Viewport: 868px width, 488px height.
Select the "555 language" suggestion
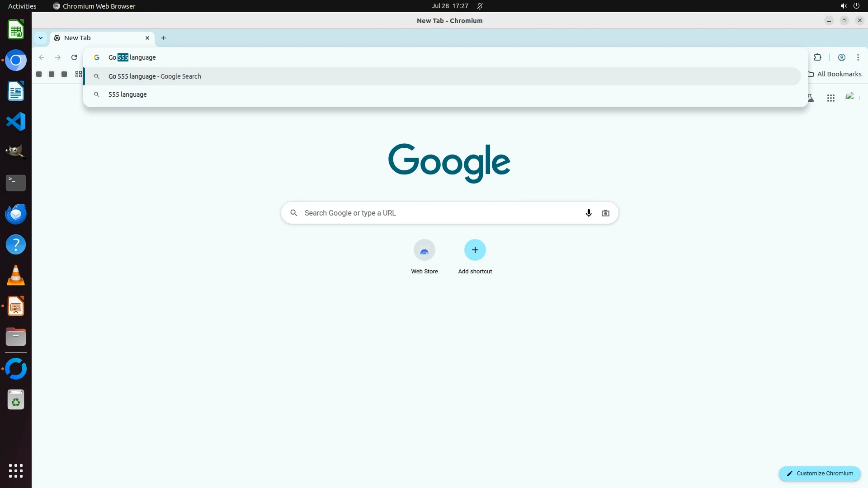[127, 94]
